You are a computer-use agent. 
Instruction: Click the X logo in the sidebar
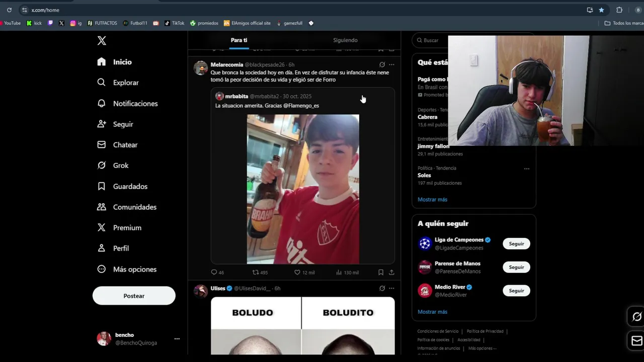[102, 41]
